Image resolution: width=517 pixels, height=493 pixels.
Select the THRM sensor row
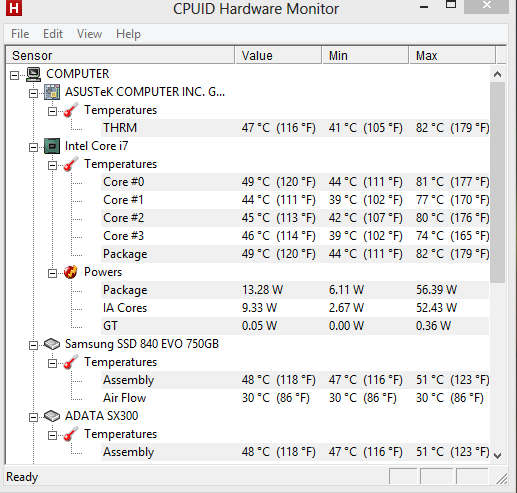pyautogui.click(x=295, y=128)
